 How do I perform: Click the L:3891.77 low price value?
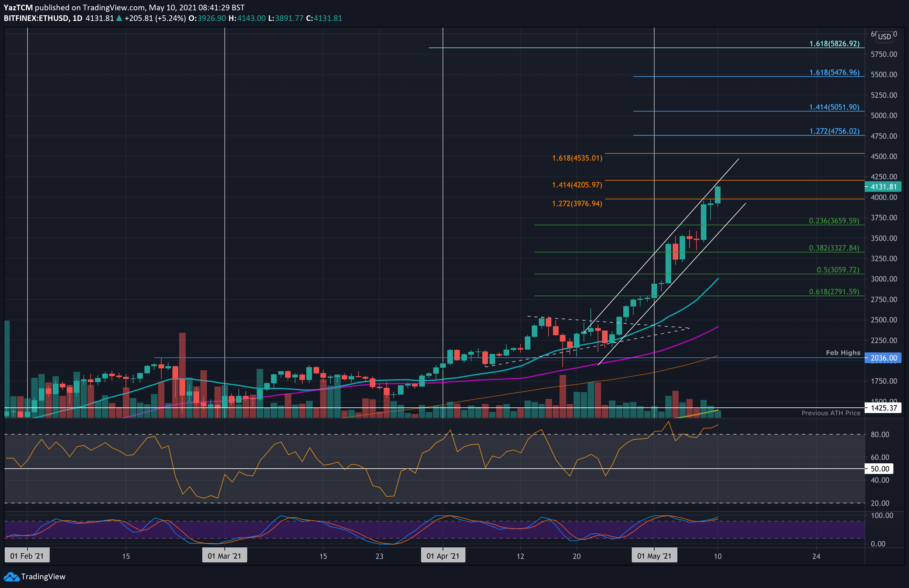coord(286,18)
